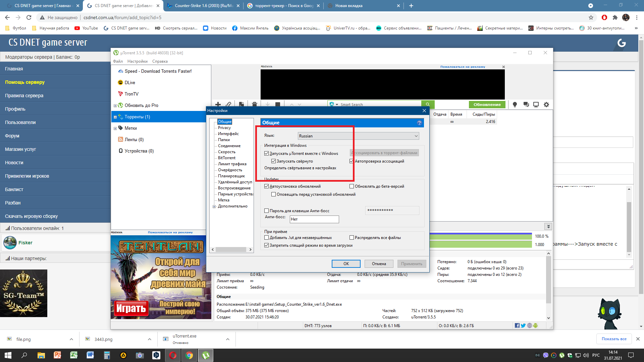Expand uTorrent.exe download options chevron
The image size is (644, 362).
coord(228,339)
